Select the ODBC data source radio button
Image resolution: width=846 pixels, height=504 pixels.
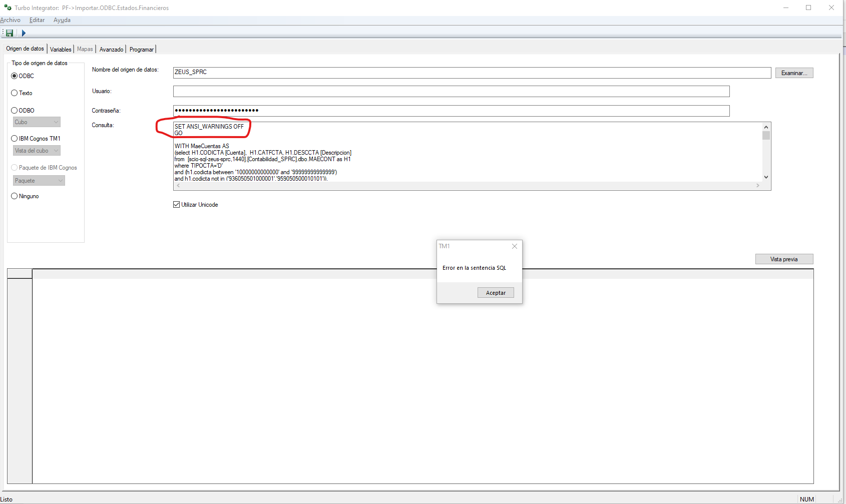pos(15,76)
